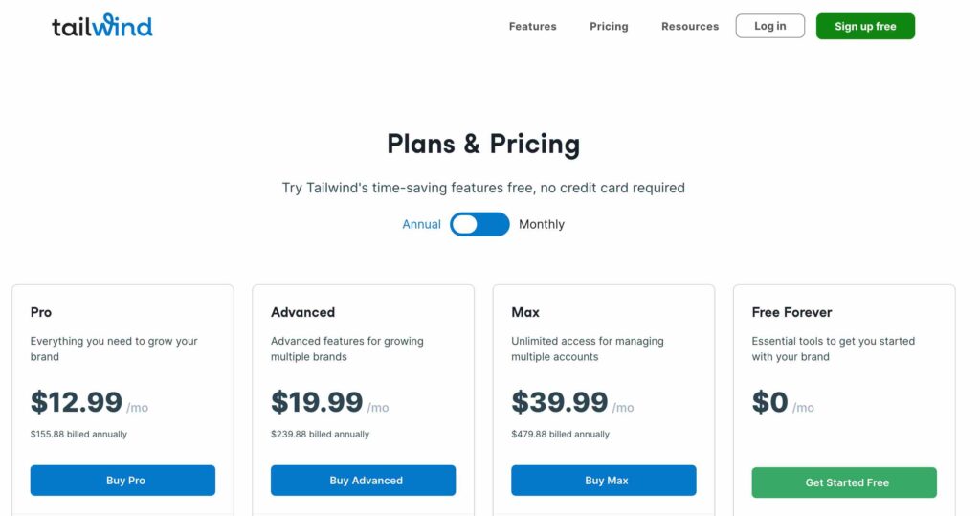Open the Resources menu

pos(690,26)
